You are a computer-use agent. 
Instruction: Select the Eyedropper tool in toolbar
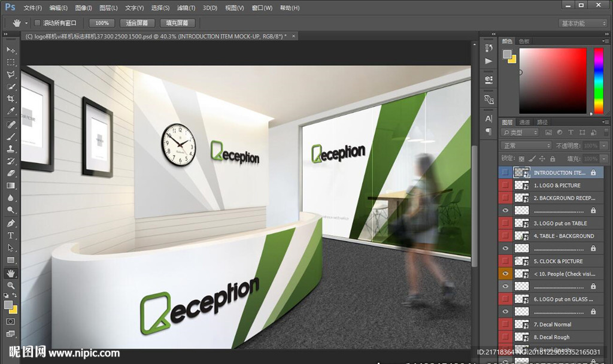pyautogui.click(x=11, y=112)
